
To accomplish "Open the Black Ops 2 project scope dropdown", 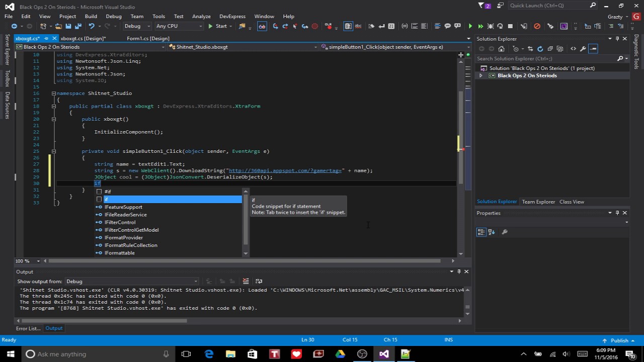I will pyautogui.click(x=91, y=47).
